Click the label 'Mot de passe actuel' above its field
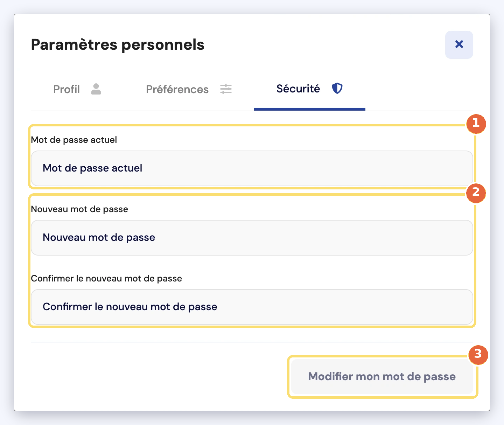 click(74, 140)
